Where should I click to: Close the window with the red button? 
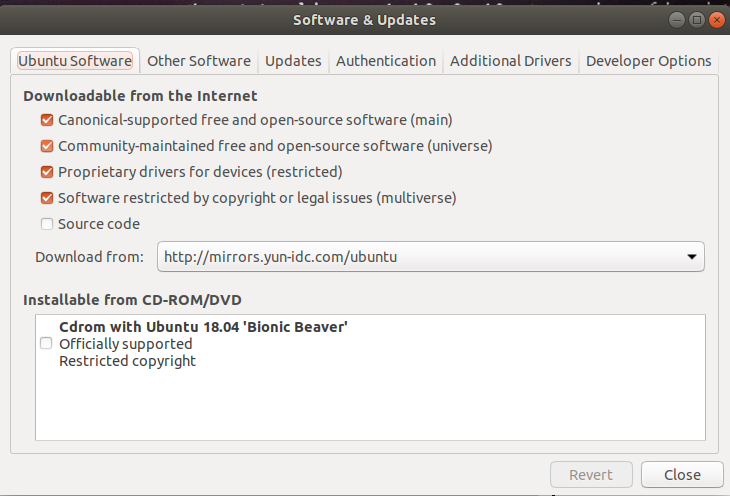pos(716,19)
